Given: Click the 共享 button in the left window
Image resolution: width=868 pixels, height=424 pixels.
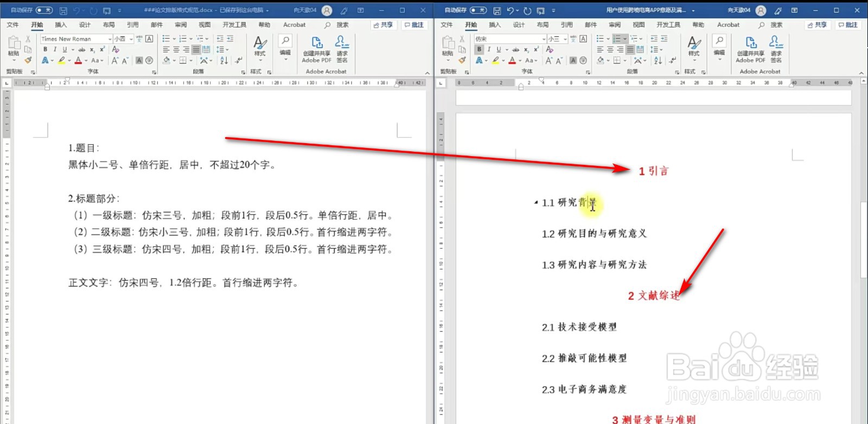Looking at the screenshot, I should [x=384, y=25].
